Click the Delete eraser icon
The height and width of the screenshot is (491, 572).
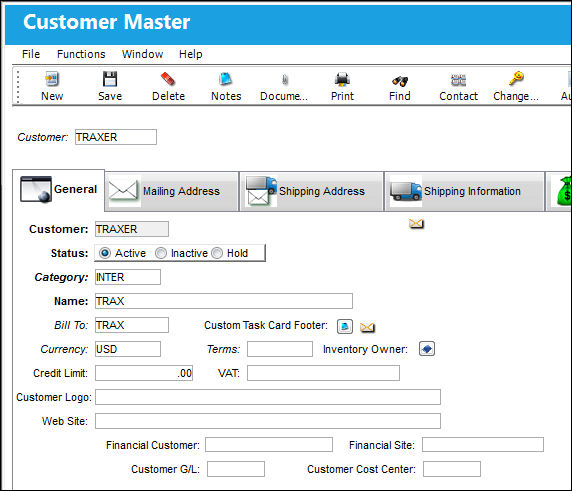pos(168,79)
